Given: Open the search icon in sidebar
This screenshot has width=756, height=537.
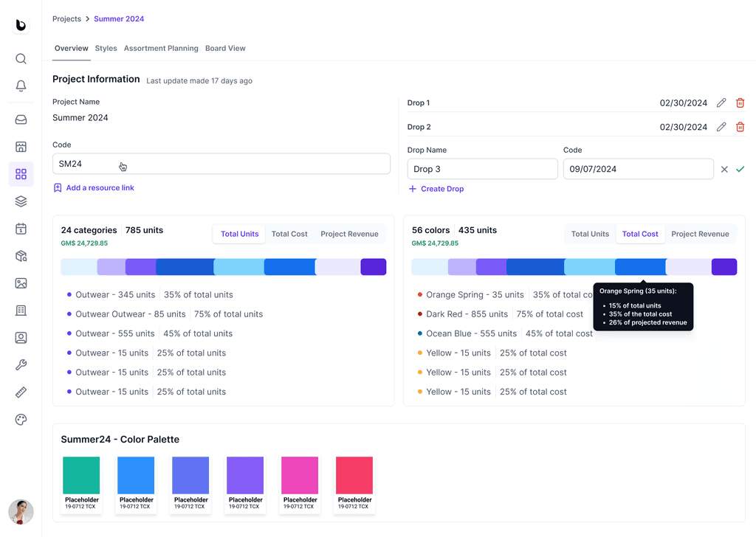Looking at the screenshot, I should (x=21, y=59).
